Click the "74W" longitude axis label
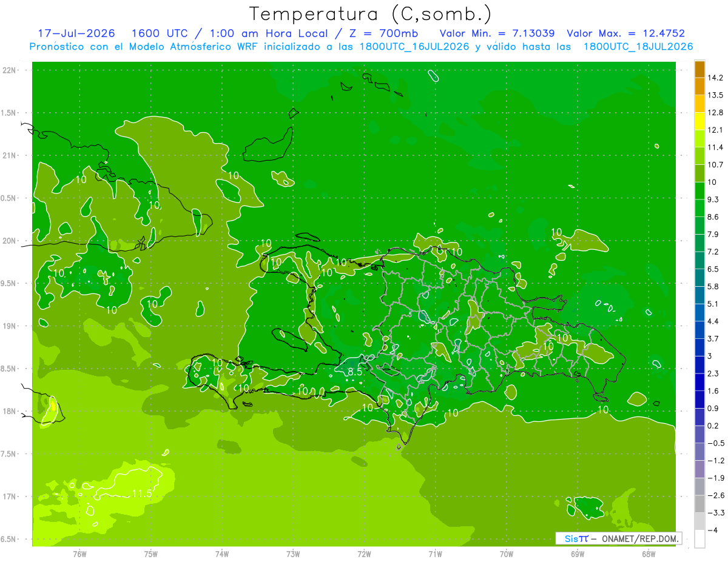Image resolution: width=728 pixels, height=562 pixels. pos(222,554)
